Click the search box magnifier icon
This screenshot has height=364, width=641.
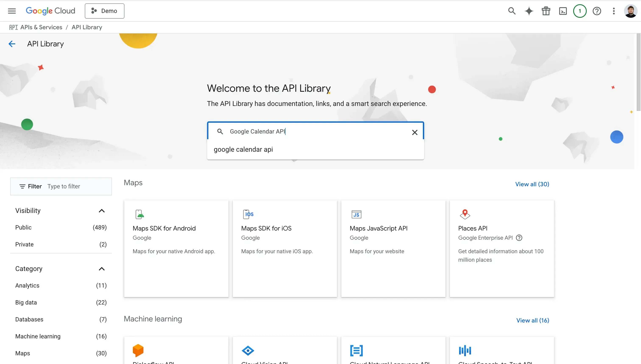[220, 131]
